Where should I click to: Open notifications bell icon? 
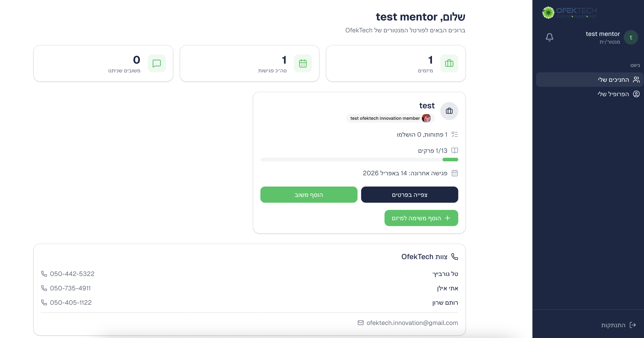[x=549, y=37]
